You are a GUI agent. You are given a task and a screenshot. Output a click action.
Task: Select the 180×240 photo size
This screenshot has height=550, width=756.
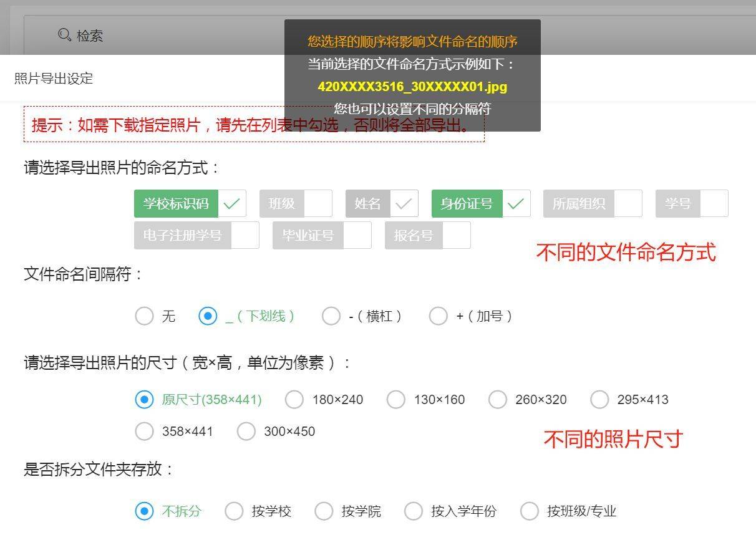[294, 400]
